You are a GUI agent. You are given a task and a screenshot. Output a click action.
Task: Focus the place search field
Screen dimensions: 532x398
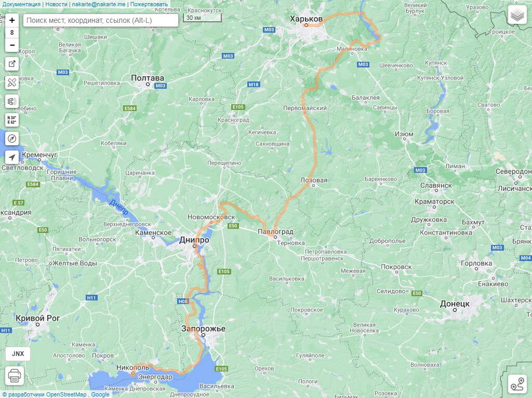tap(101, 20)
